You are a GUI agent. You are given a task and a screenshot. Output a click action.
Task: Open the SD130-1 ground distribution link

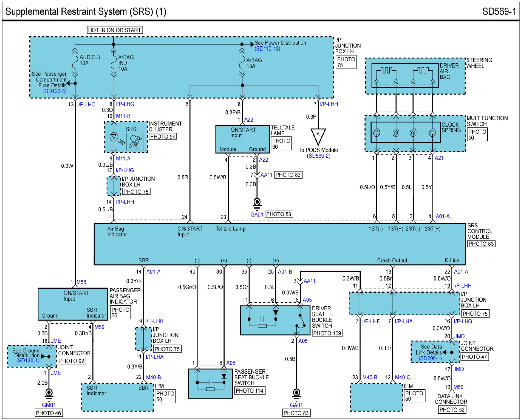(x=27, y=361)
